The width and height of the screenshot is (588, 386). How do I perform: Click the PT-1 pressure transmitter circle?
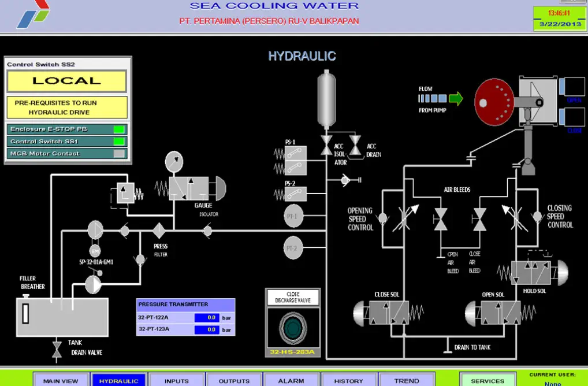coord(293,217)
